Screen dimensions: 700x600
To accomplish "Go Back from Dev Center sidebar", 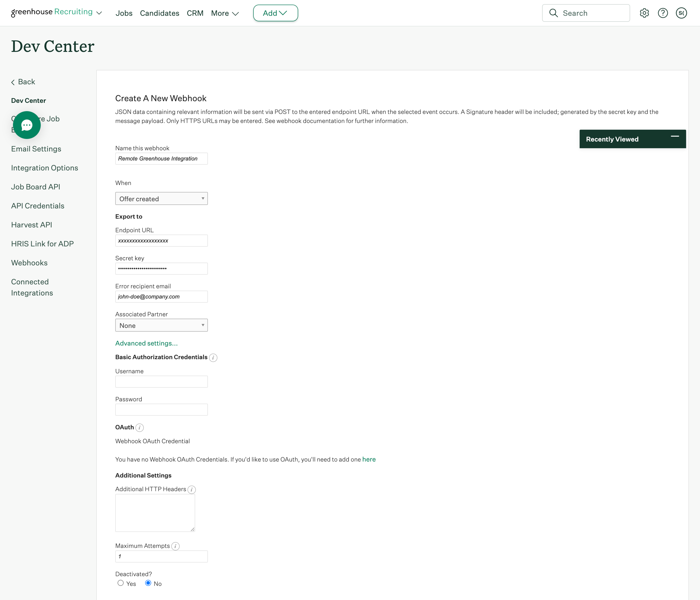I will click(x=23, y=82).
